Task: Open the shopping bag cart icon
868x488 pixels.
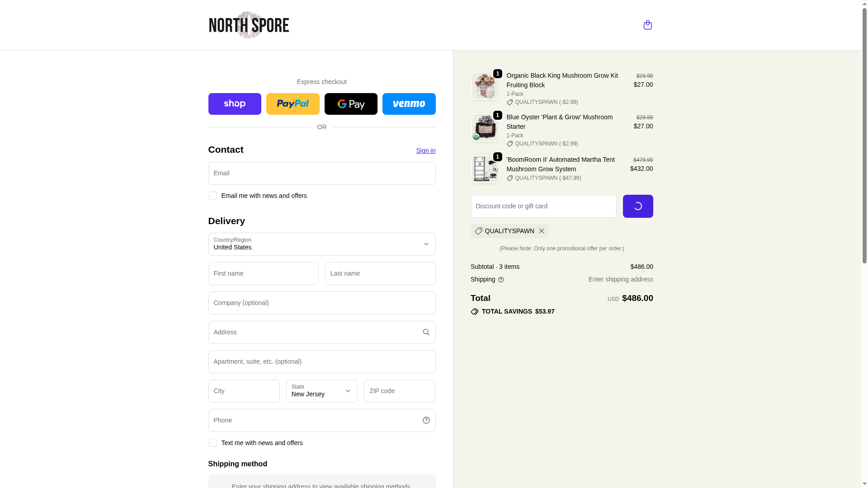Action: pos(647,25)
